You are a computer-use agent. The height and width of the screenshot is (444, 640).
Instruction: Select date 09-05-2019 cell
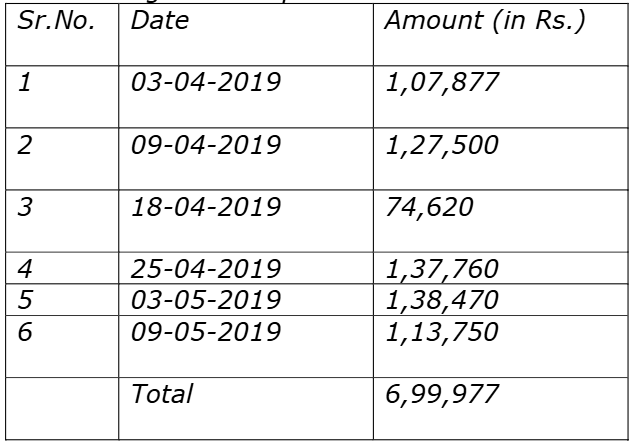pyautogui.click(x=246, y=346)
